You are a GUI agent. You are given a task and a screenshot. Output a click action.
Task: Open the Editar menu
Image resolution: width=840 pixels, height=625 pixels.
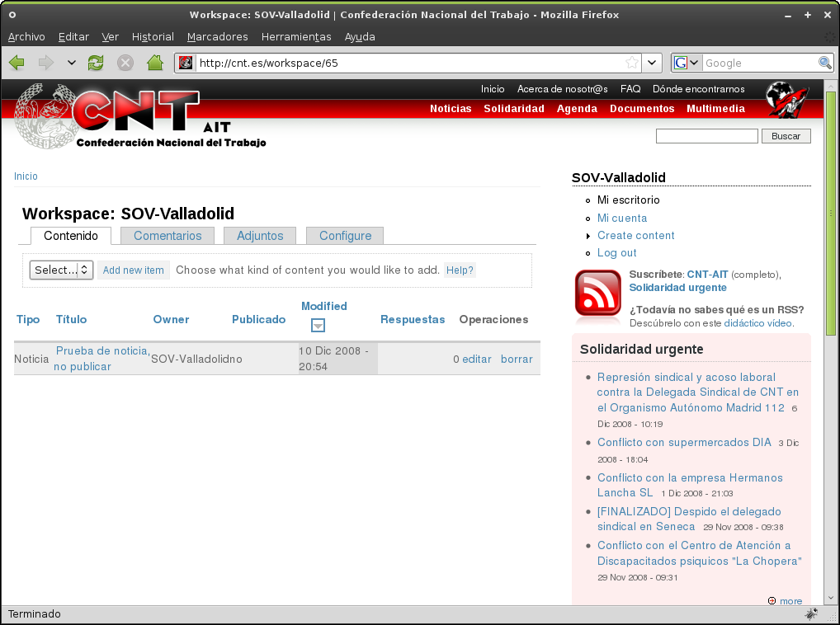point(73,37)
